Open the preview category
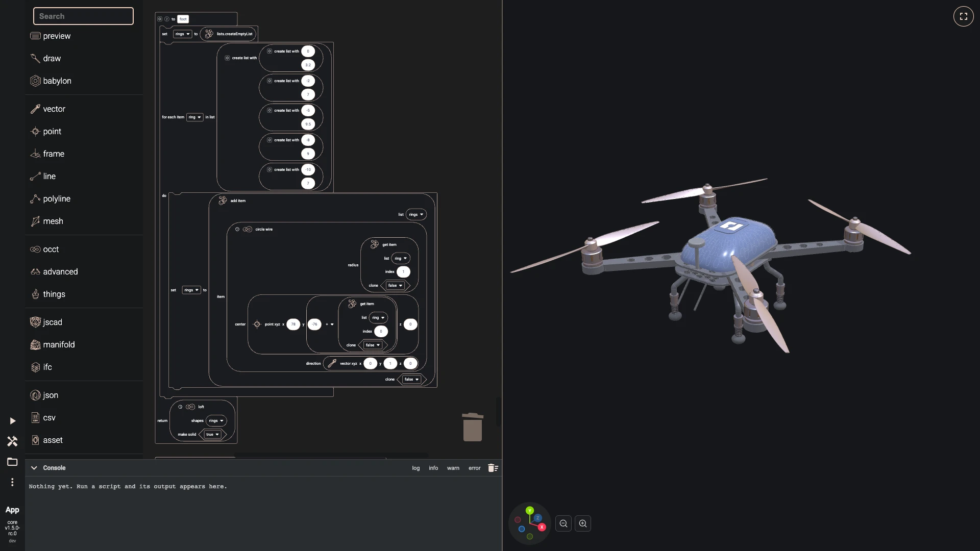 pos(51,36)
